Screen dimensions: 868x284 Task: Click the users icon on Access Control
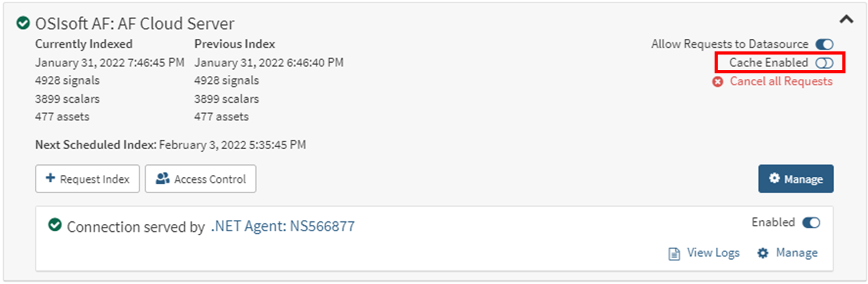pos(163,179)
